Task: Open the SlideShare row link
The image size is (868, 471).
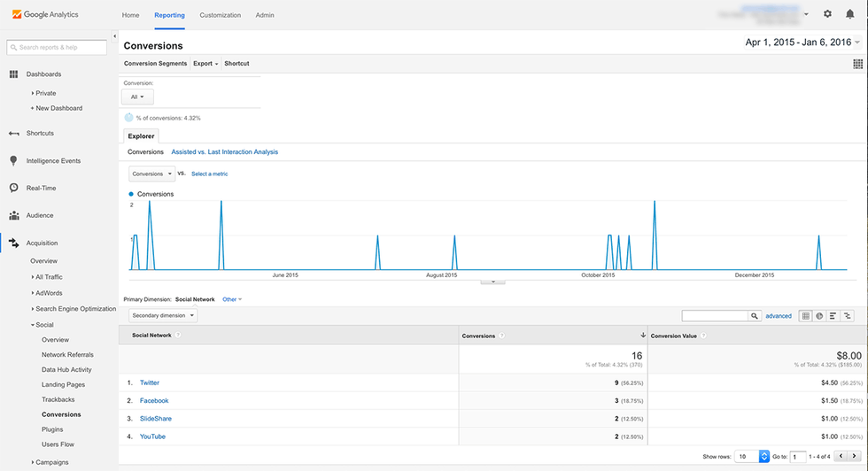Action: click(156, 419)
